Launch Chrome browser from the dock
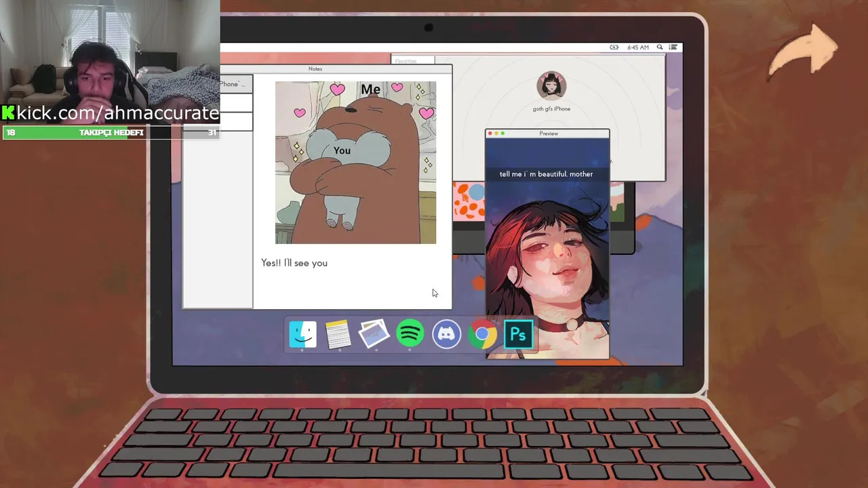 click(x=482, y=334)
